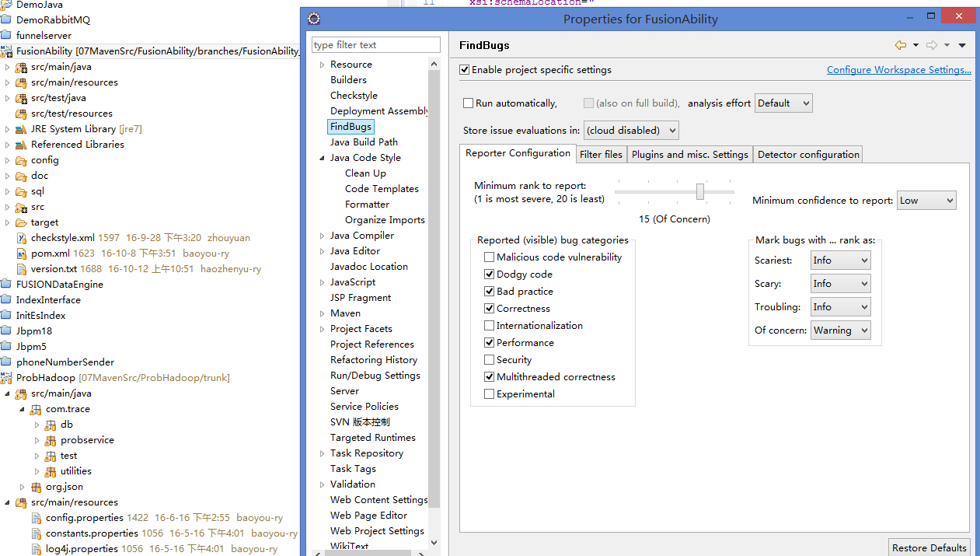
Task: Click the utilities package icon
Action: coord(51,471)
